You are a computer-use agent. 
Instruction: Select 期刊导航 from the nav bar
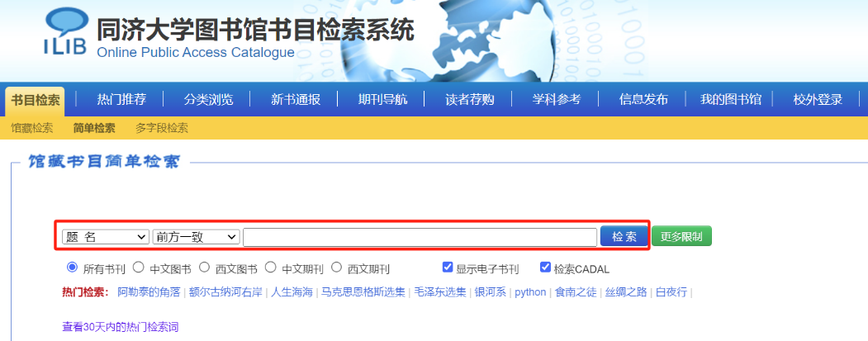382,100
